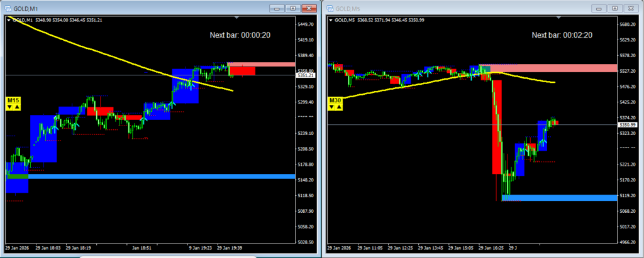Select the current price tag 5350.99

(626, 125)
